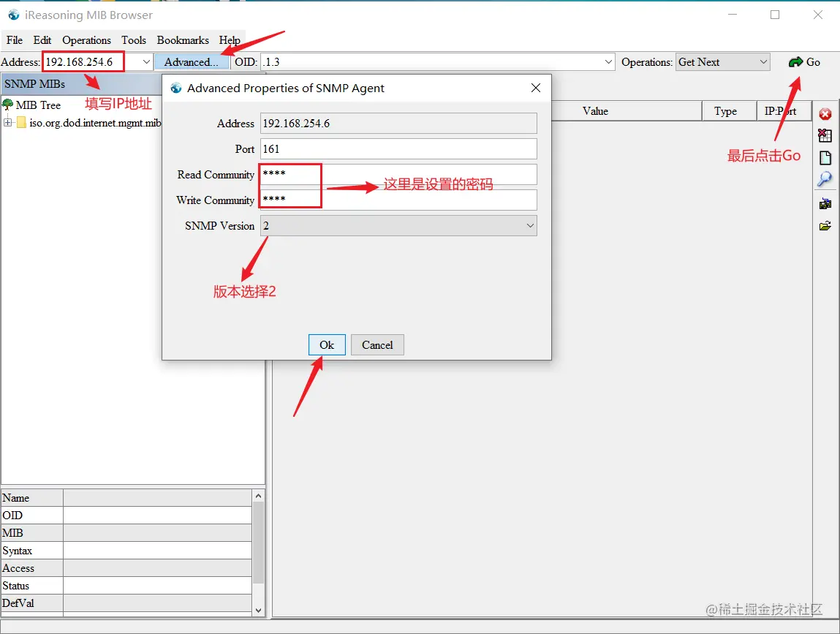This screenshot has height=634, width=840.
Task: Click Ok in Advanced Properties dialog
Action: pos(327,345)
